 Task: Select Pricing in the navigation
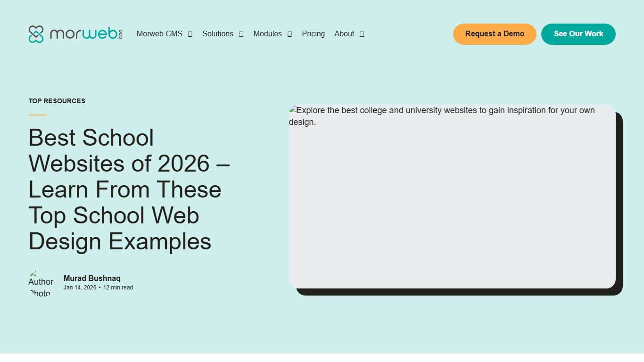click(313, 33)
